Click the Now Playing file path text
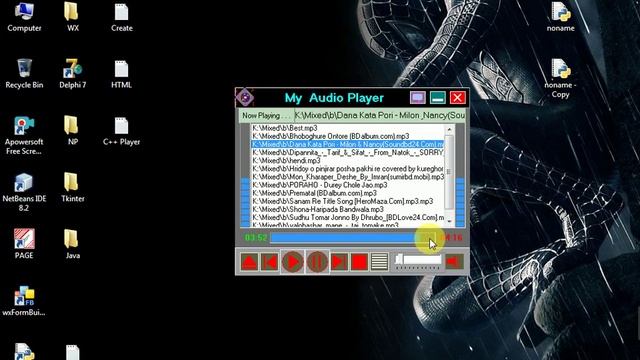Screen dimensions: 640x360 (380, 116)
